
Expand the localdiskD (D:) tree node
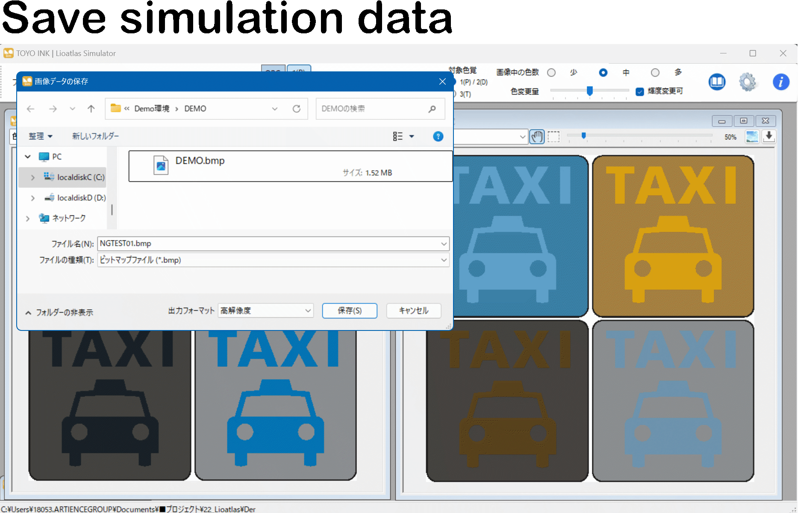pyautogui.click(x=33, y=198)
